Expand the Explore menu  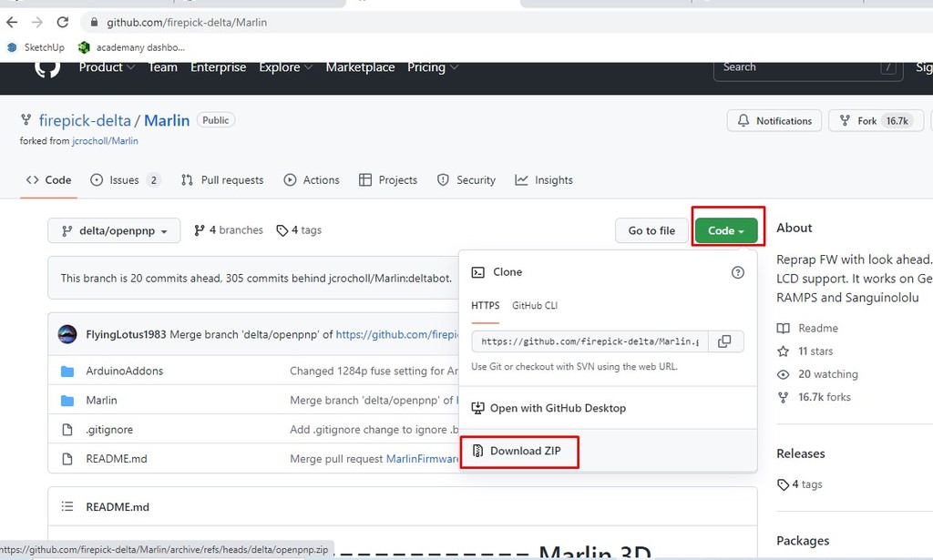pyautogui.click(x=285, y=67)
